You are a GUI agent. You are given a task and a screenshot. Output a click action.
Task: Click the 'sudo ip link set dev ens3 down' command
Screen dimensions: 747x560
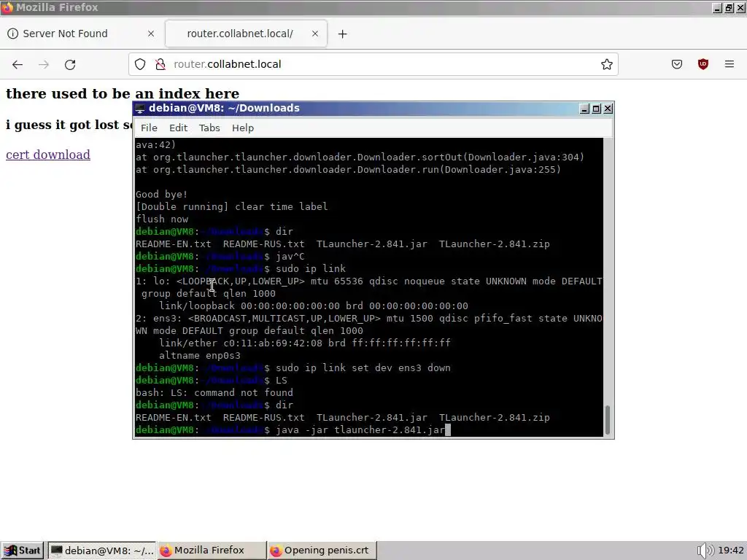click(363, 367)
